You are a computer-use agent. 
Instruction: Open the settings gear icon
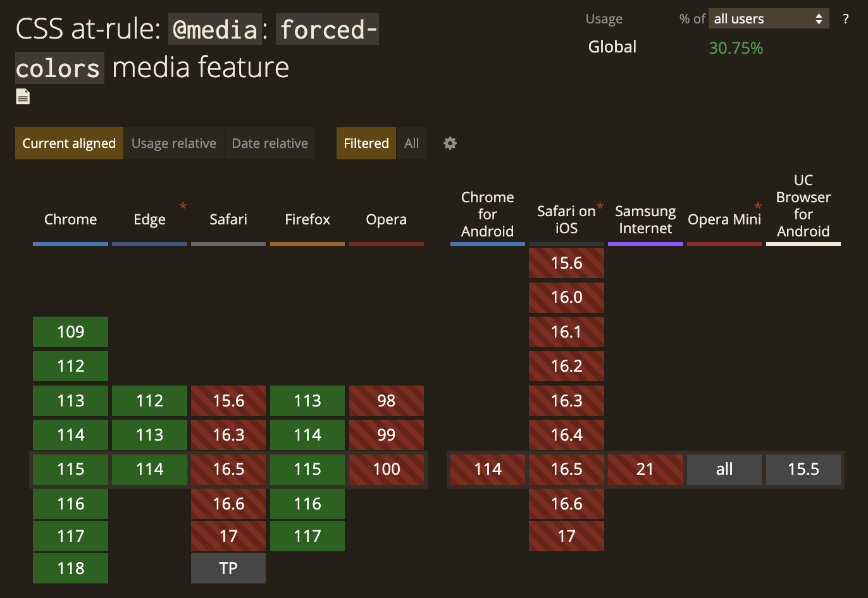[450, 143]
